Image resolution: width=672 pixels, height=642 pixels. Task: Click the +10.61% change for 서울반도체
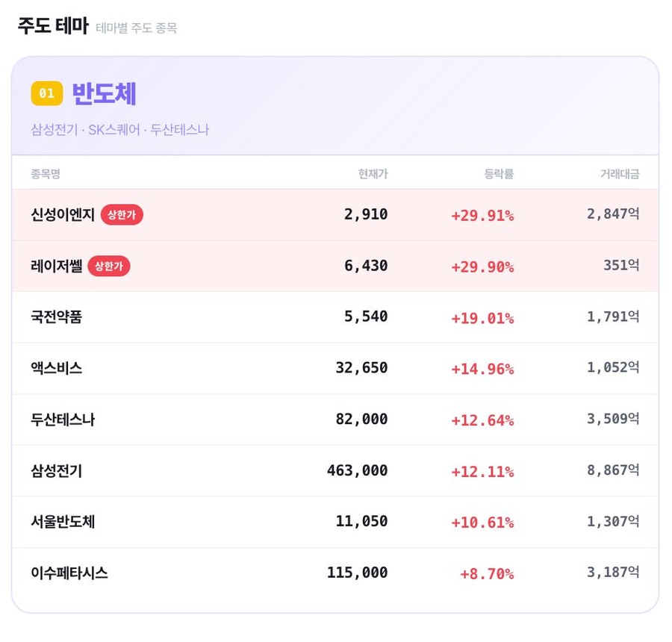482,523
